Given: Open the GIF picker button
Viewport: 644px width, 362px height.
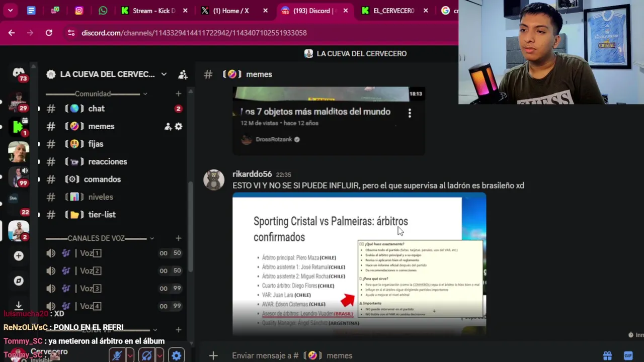Looking at the screenshot, I should click(628, 355).
